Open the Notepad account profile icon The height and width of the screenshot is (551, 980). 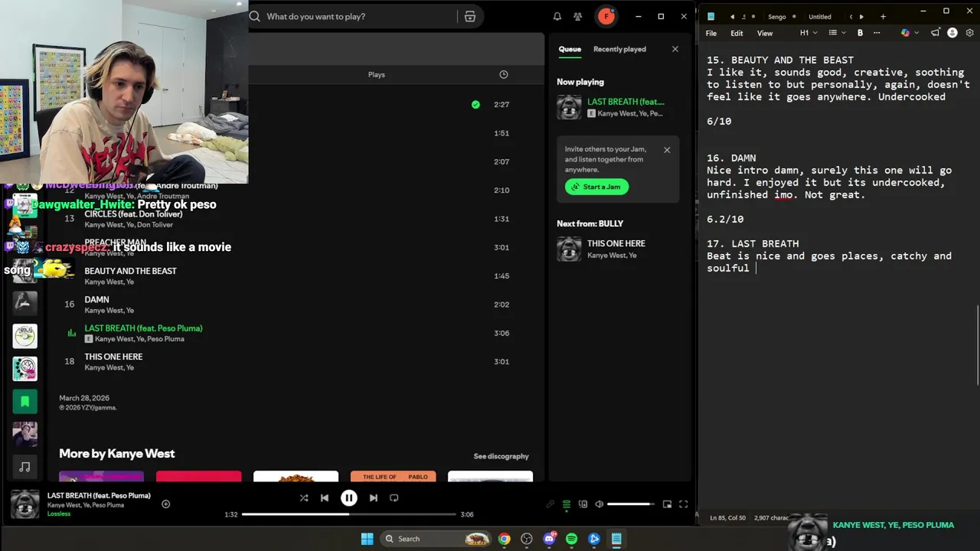[x=952, y=33]
